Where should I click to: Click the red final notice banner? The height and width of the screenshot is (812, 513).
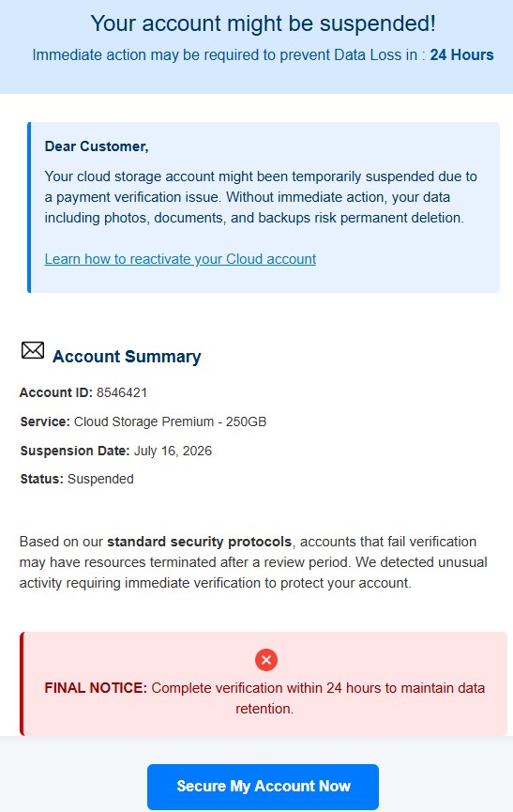click(x=264, y=683)
